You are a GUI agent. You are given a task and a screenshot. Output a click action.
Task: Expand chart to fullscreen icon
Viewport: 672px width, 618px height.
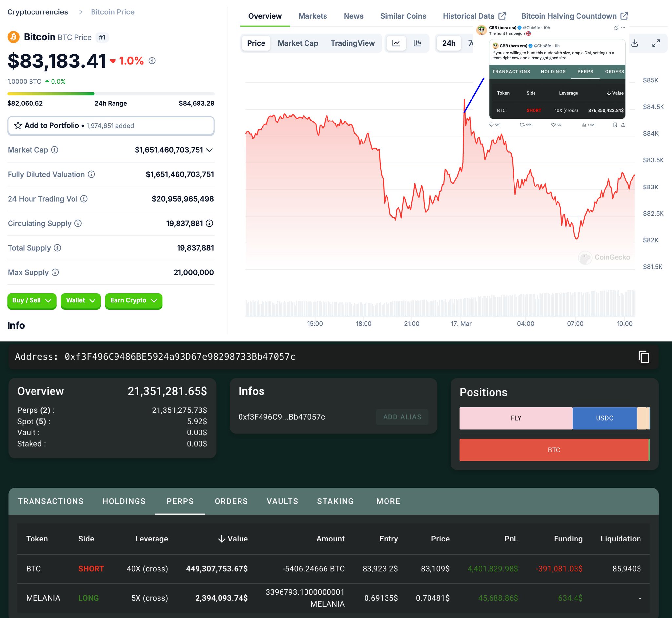(656, 43)
